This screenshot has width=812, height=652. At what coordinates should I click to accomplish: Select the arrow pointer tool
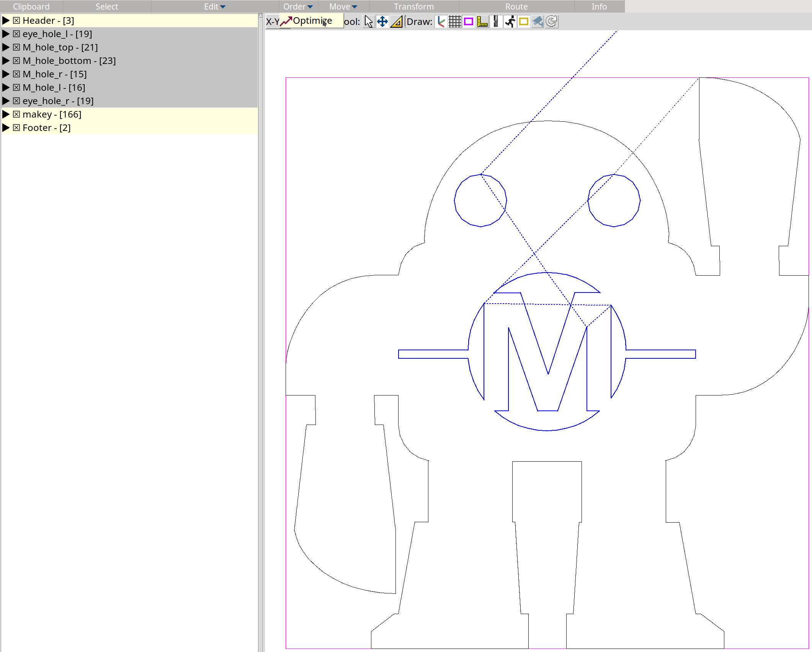pos(368,22)
